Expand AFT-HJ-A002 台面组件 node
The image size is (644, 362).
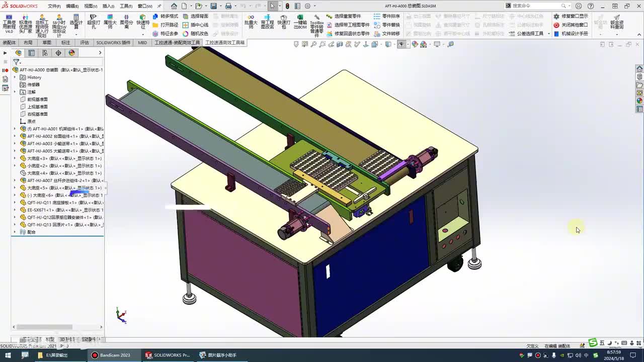point(15,136)
